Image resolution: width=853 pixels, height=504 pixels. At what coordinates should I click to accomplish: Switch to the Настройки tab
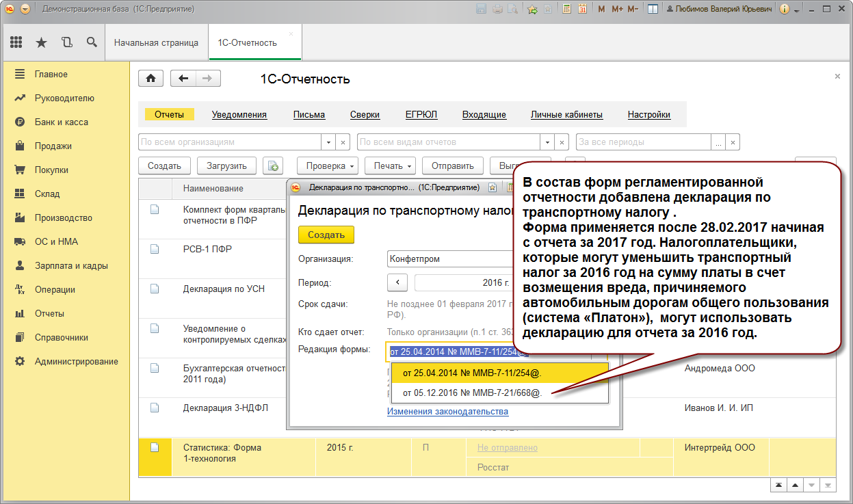coord(649,115)
